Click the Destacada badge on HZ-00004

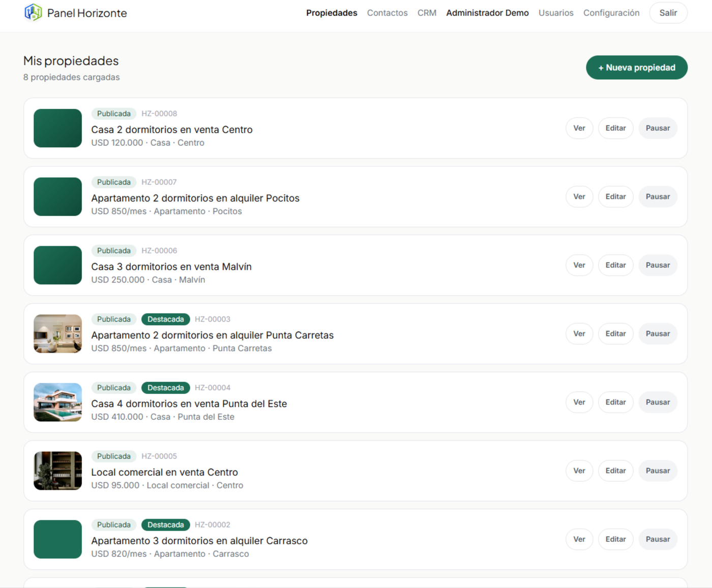click(x=166, y=388)
